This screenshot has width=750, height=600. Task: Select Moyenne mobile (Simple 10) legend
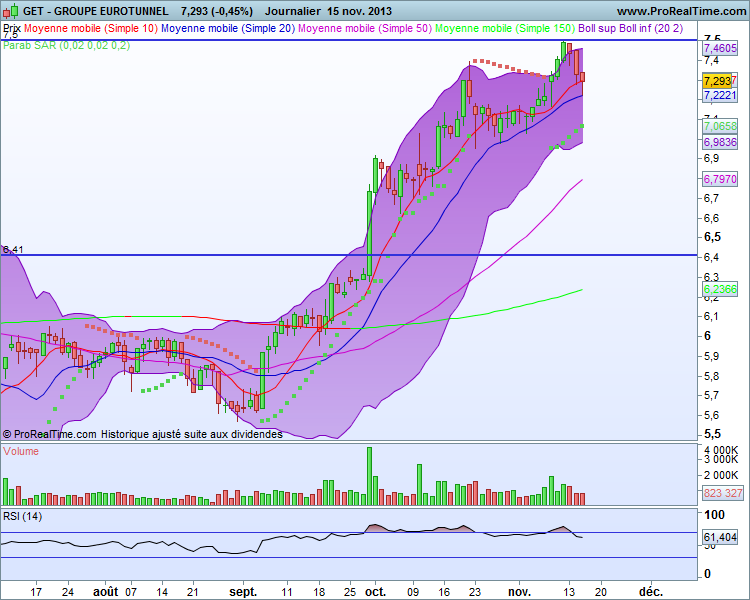click(x=91, y=28)
